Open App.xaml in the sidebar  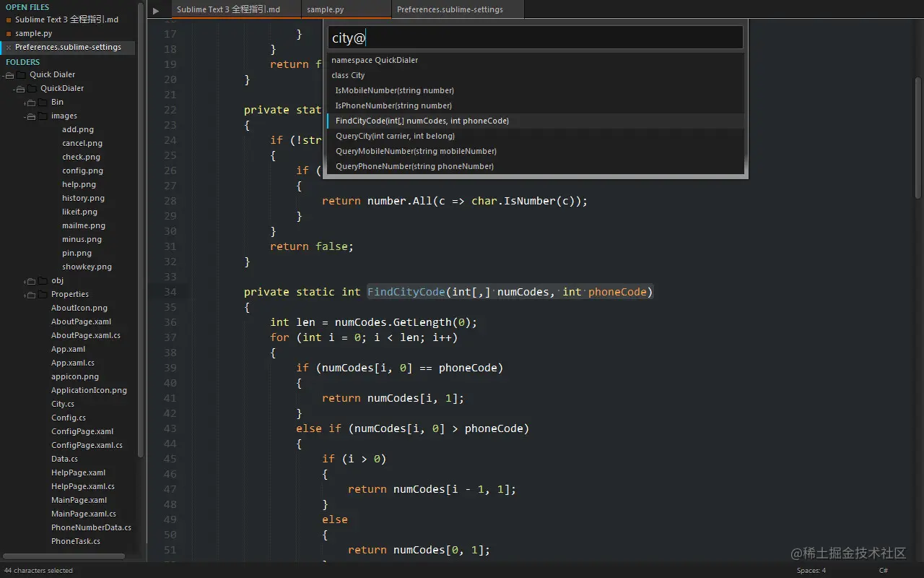[68, 349]
